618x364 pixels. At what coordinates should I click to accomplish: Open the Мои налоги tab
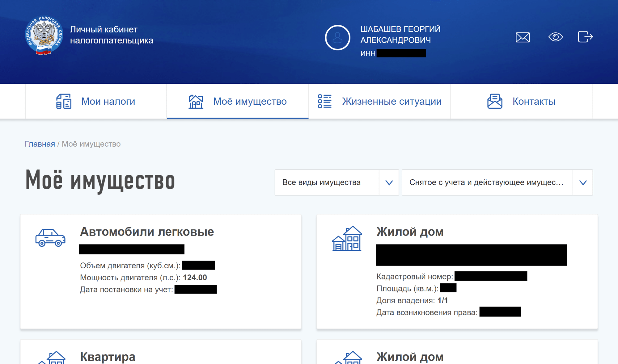96,101
